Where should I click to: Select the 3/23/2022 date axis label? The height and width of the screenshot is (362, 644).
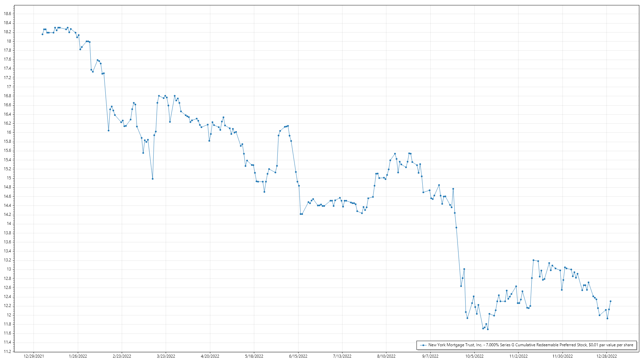pyautogui.click(x=166, y=356)
